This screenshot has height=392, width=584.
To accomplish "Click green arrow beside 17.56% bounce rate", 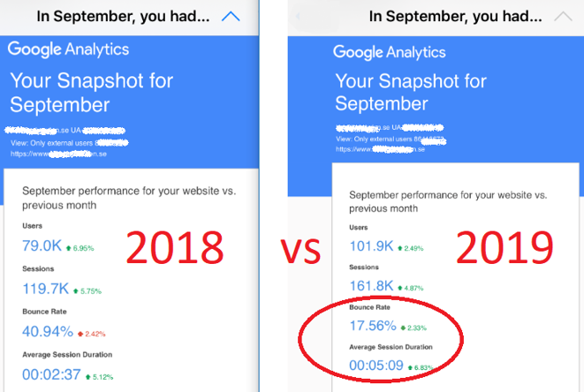I will (404, 328).
